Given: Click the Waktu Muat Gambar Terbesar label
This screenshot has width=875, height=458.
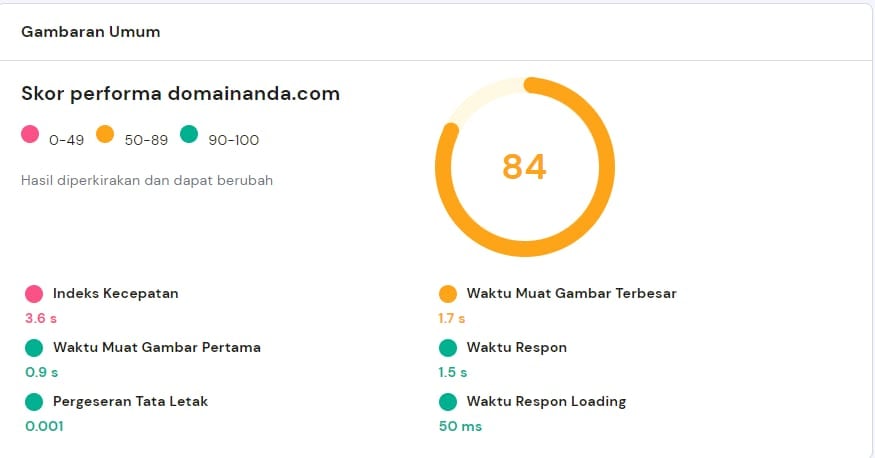Looking at the screenshot, I should [571, 294].
